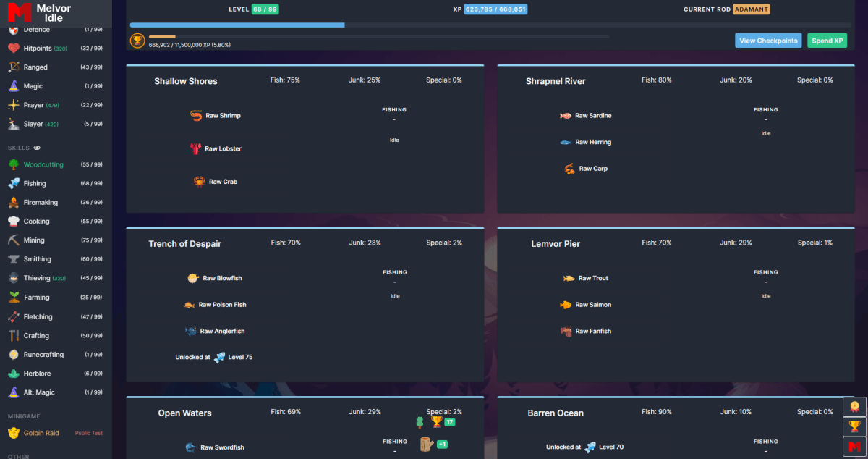Click the mastery trophy icon below XP bar
Screen dimensions: 868x459
(x=137, y=41)
